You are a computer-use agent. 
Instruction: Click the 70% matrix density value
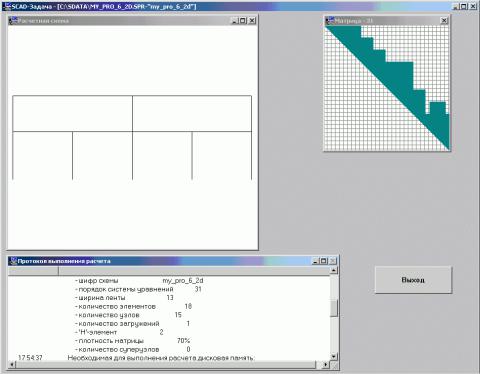click(x=183, y=341)
